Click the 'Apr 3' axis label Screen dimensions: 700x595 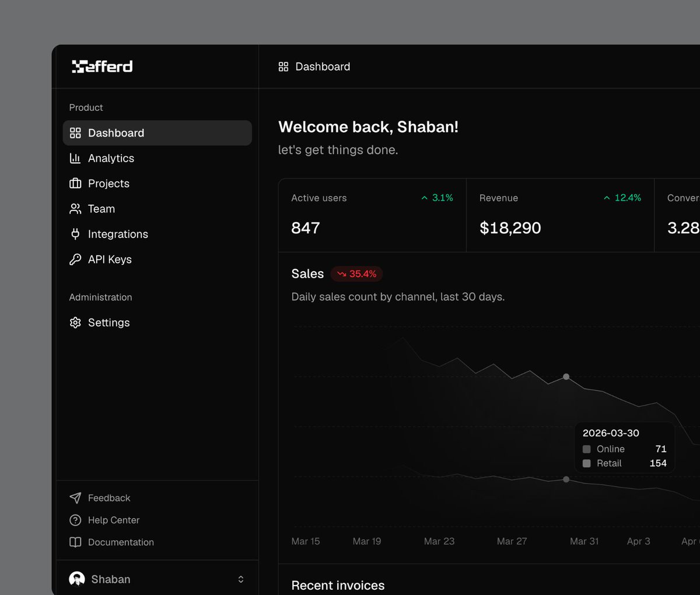(x=639, y=541)
